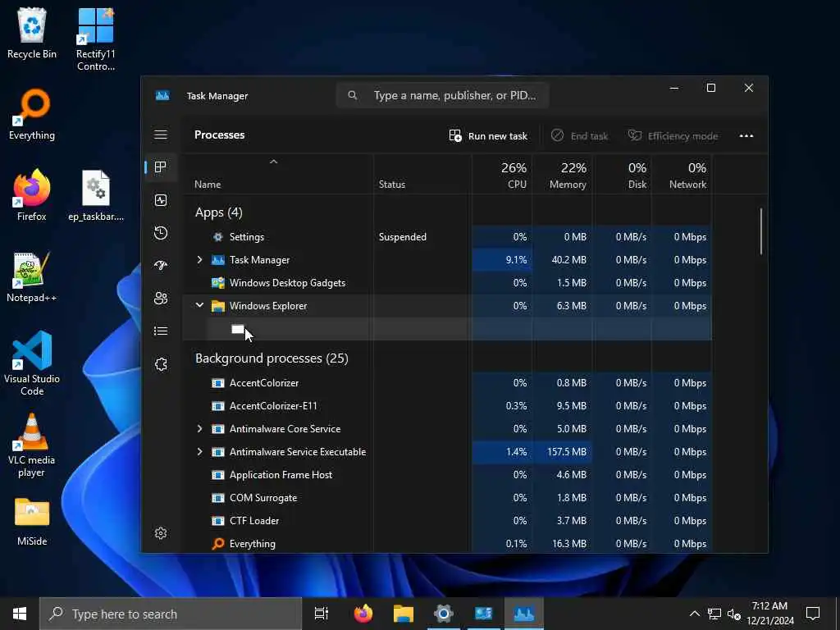
Task: Sort by the Memory column header
Action: pyautogui.click(x=562, y=176)
